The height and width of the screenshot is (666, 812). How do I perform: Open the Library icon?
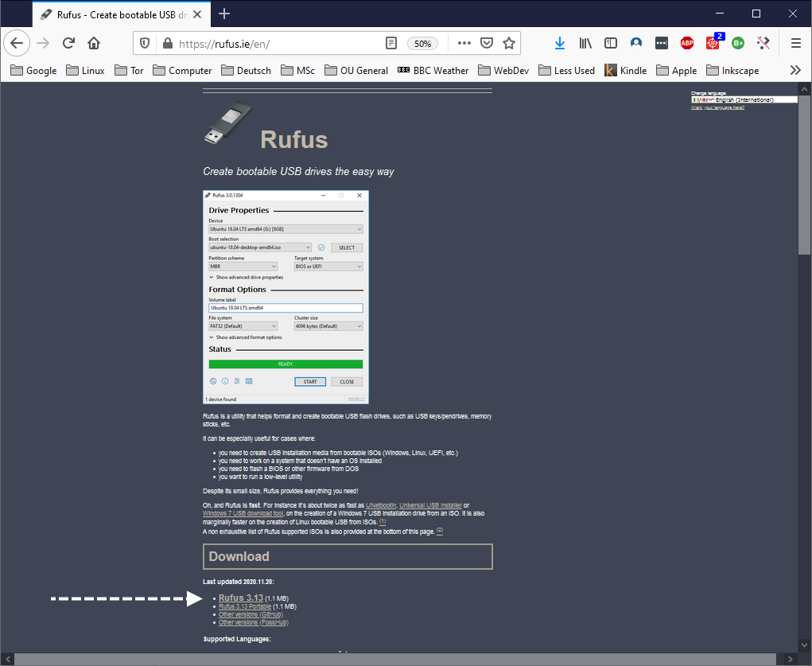coord(585,44)
